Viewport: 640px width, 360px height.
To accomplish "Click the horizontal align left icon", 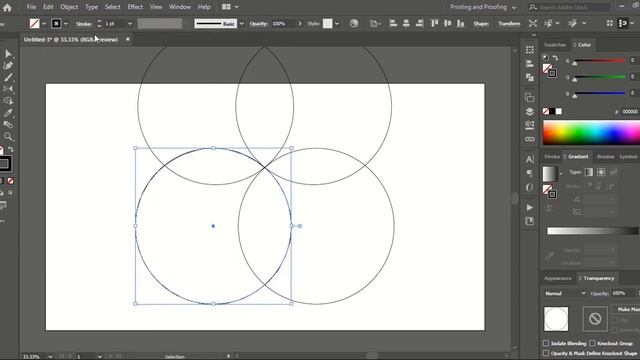I will 393,23.
